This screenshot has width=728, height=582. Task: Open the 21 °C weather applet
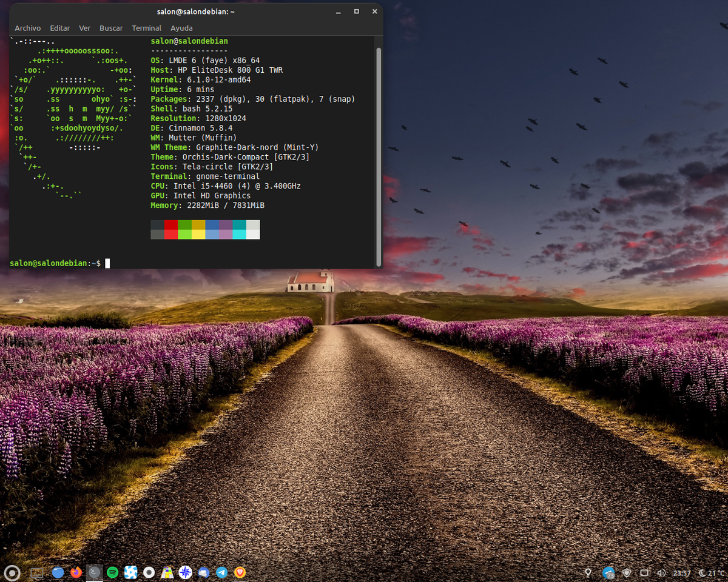pyautogui.click(x=712, y=573)
